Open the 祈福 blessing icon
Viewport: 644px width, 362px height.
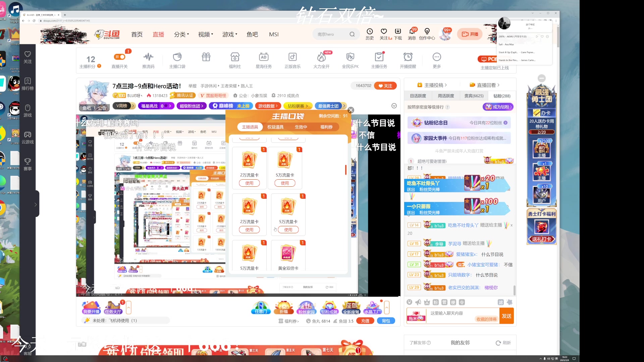283,307
